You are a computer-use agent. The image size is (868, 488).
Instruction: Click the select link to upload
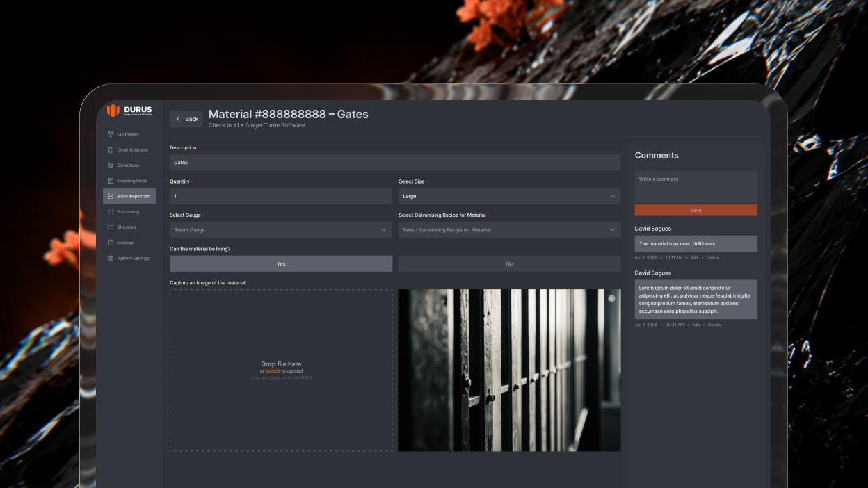[x=273, y=371]
